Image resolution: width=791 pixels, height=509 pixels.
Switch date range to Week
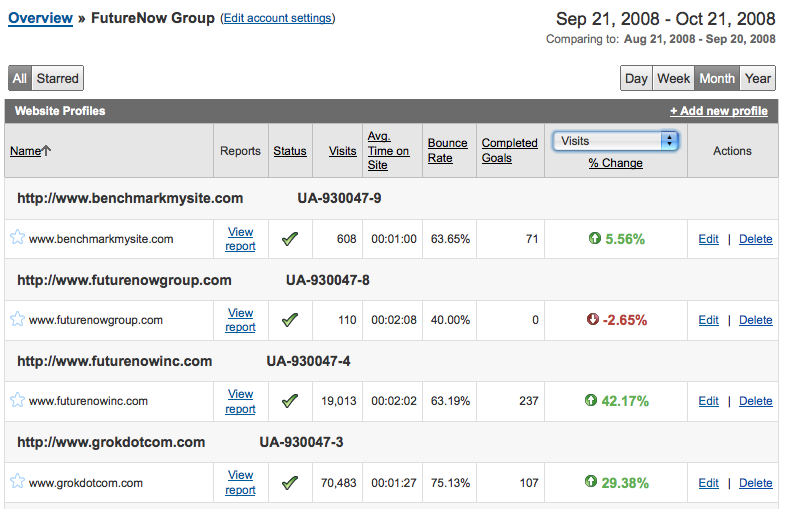[673, 78]
